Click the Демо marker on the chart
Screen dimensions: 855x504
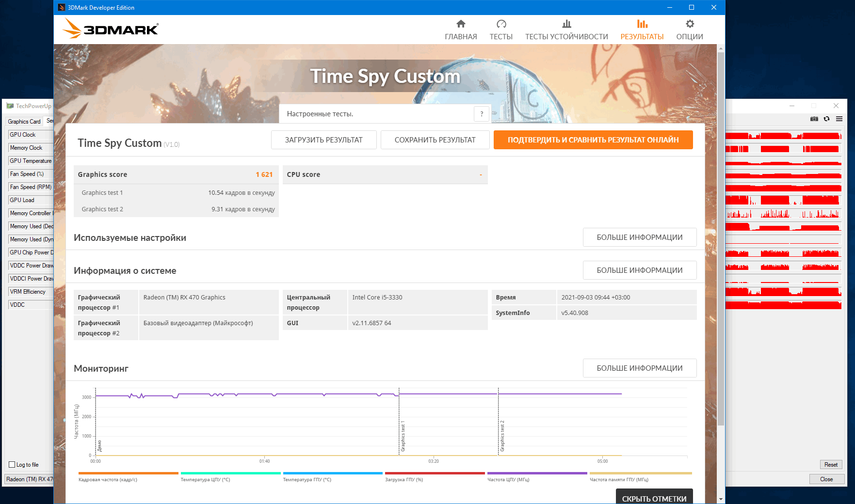[x=99, y=446]
